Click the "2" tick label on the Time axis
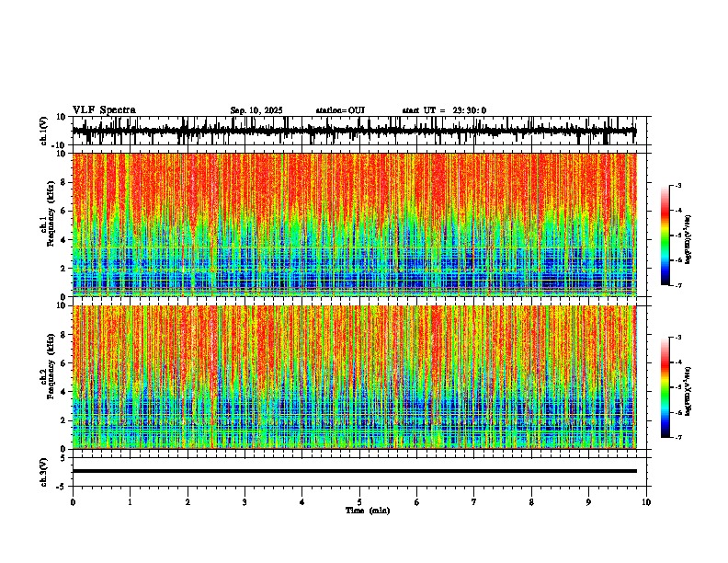This screenshot has width=728, height=563. point(188,502)
